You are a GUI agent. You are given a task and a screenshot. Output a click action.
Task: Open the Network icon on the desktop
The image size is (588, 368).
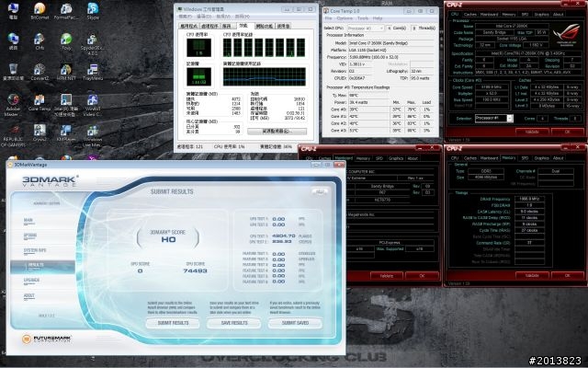click(x=13, y=41)
